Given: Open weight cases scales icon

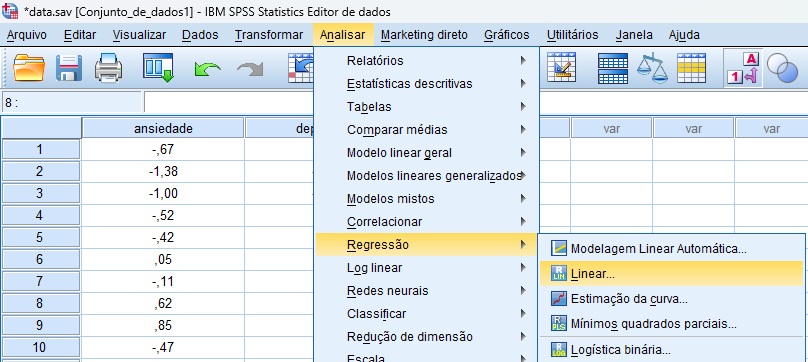Looking at the screenshot, I should [x=652, y=68].
